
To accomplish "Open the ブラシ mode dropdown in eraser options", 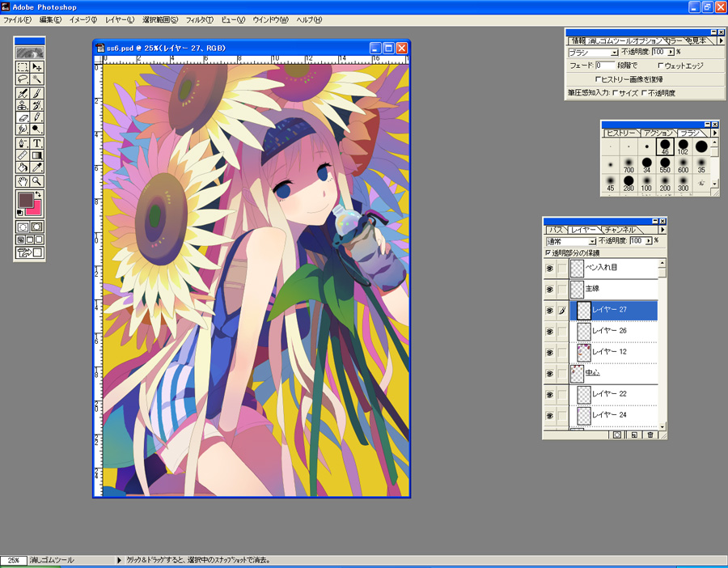I will point(616,52).
